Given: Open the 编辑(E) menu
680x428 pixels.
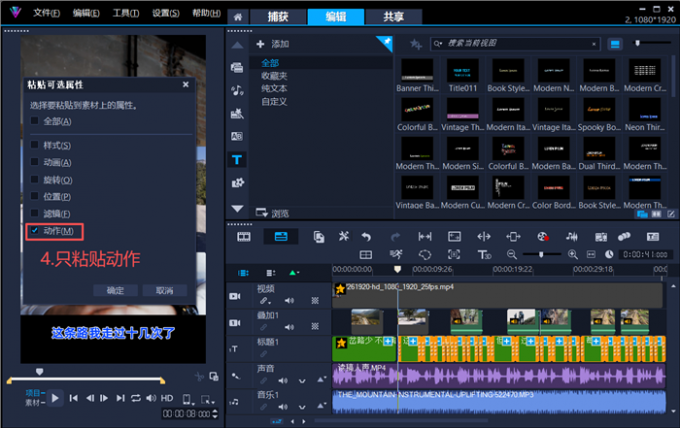Looking at the screenshot, I should pyautogui.click(x=86, y=13).
